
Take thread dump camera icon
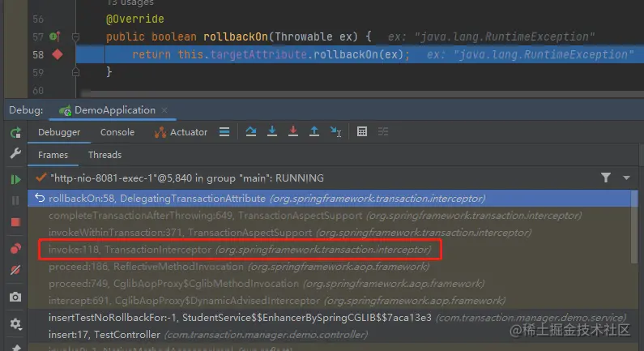coord(15,297)
